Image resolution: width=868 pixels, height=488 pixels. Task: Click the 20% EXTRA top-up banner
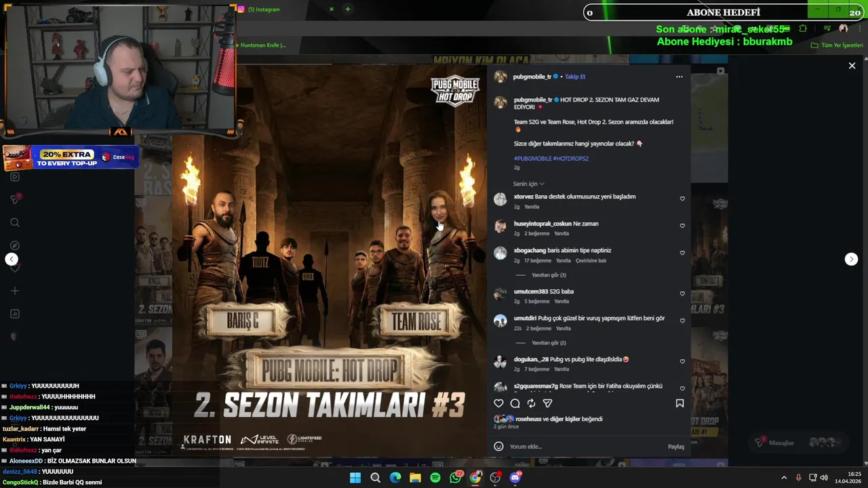click(71, 158)
